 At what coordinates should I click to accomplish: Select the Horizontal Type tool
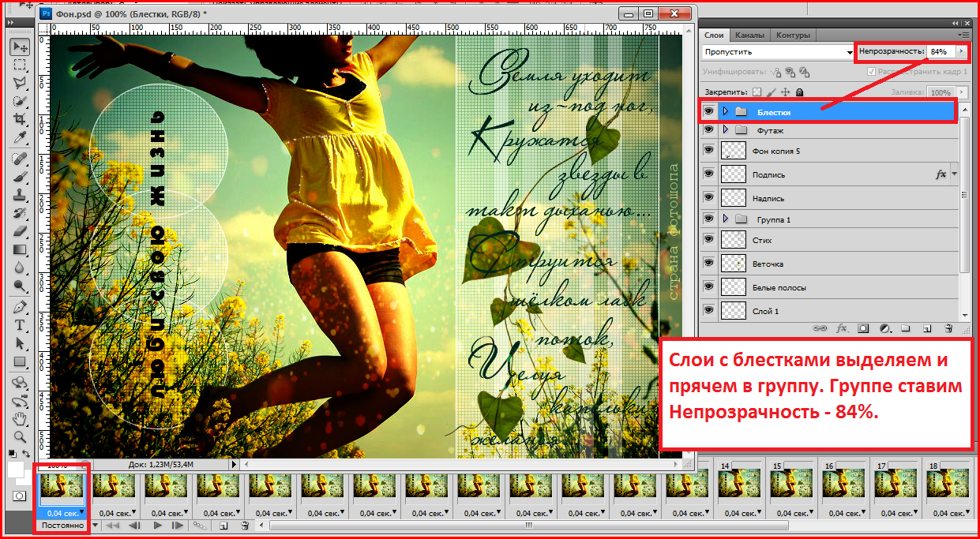[x=21, y=325]
